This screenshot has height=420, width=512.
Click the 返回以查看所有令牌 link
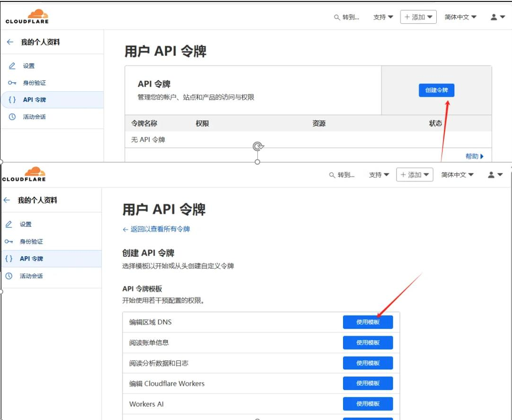157,229
